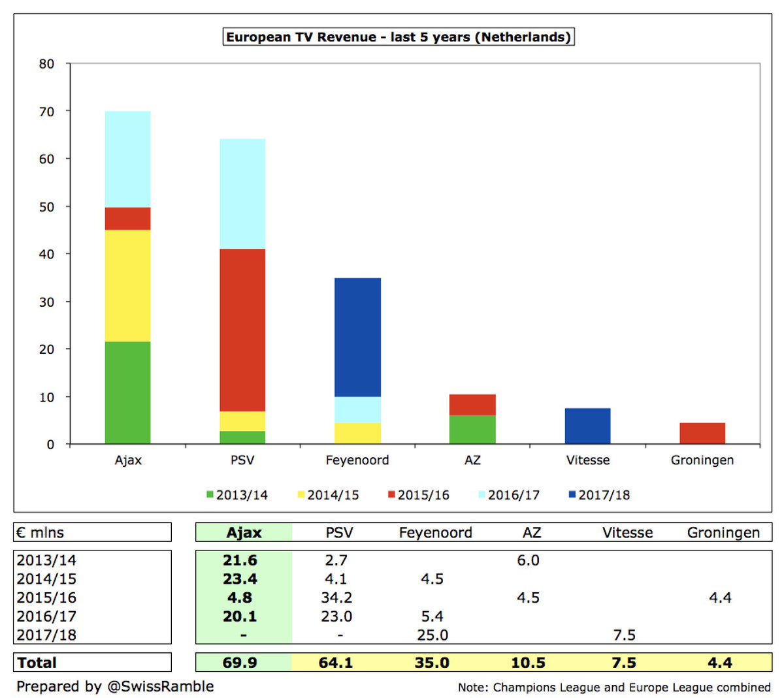
Task: Click Ajax's yellow 2014/15 bar segment
Action: click(x=127, y=286)
